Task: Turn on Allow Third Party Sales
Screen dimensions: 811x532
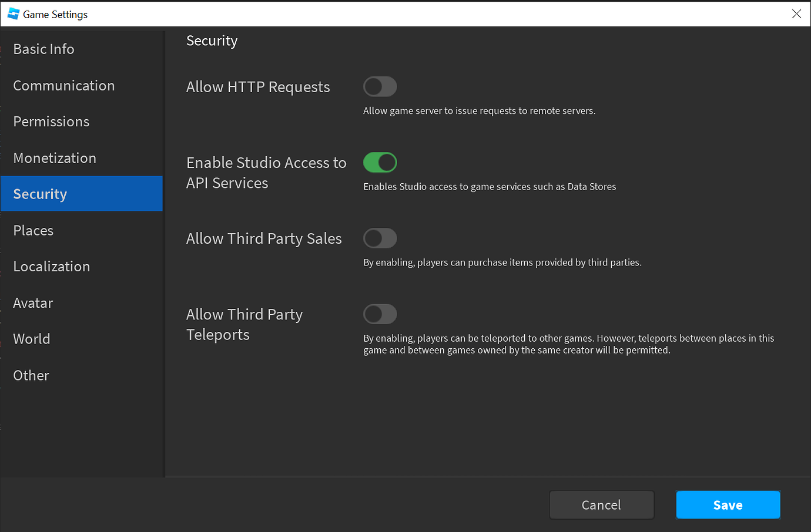Action: [380, 238]
